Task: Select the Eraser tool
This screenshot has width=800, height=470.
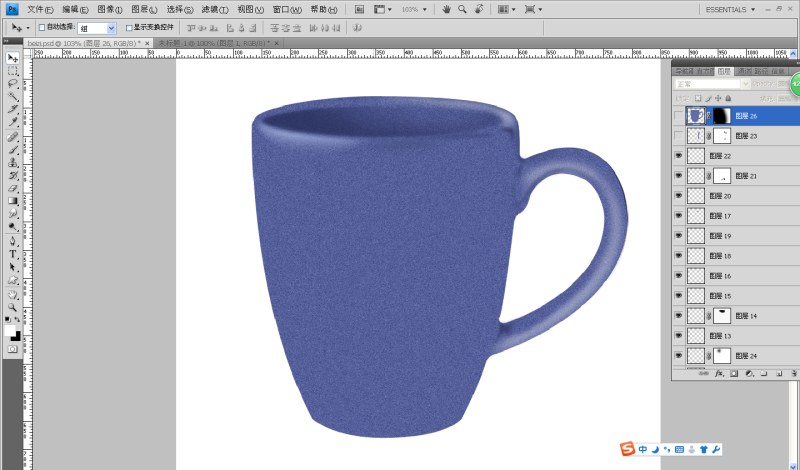Action: click(x=13, y=188)
